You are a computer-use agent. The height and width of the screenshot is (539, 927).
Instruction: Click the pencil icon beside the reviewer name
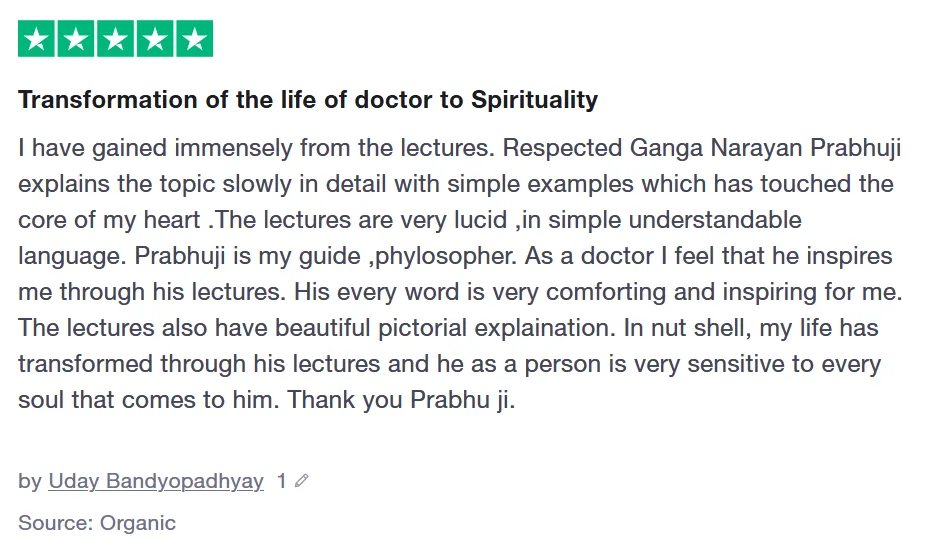(302, 482)
